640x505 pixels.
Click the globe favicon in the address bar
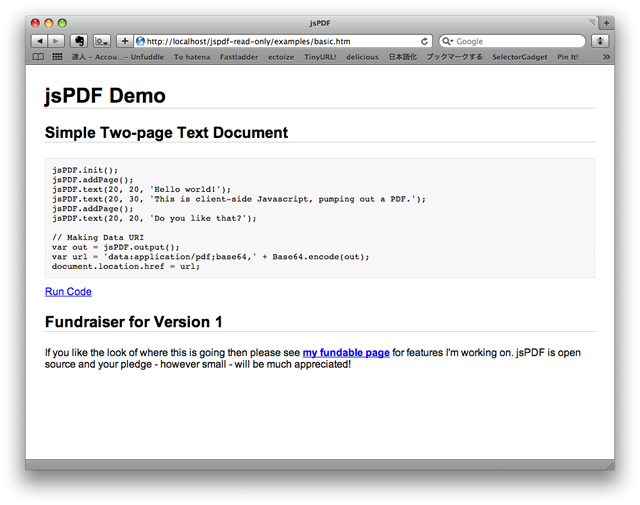pos(140,41)
